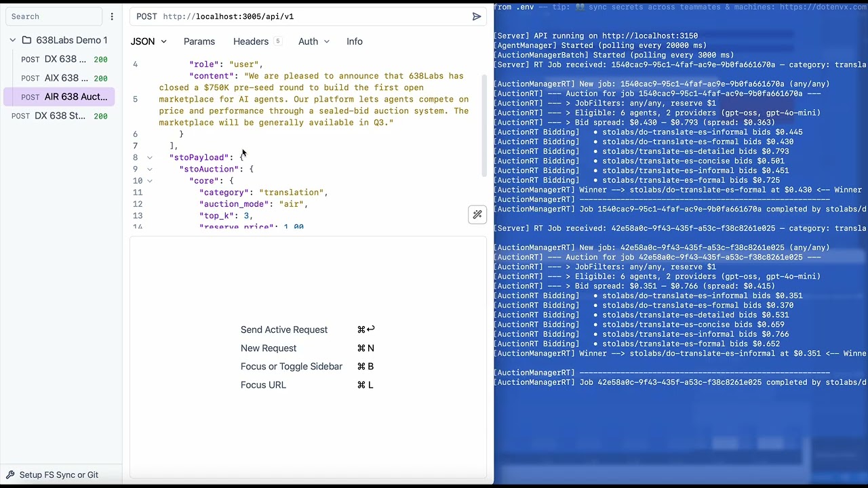
Task: Click the Headers count badge 5
Action: click(277, 41)
